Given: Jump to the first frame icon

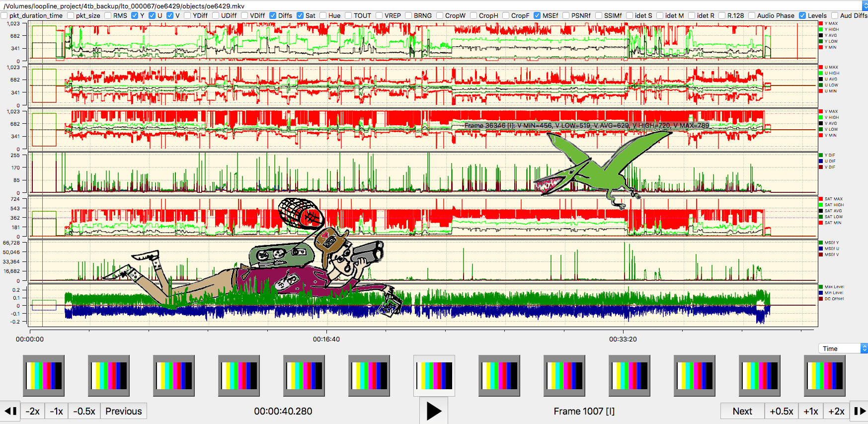Looking at the screenshot, I should point(10,411).
